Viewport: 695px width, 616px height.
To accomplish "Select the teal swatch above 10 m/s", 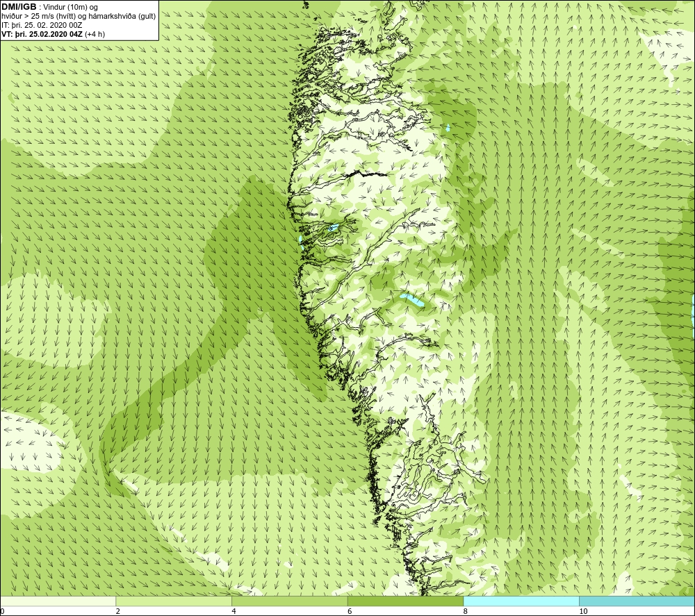I will 637,601.
